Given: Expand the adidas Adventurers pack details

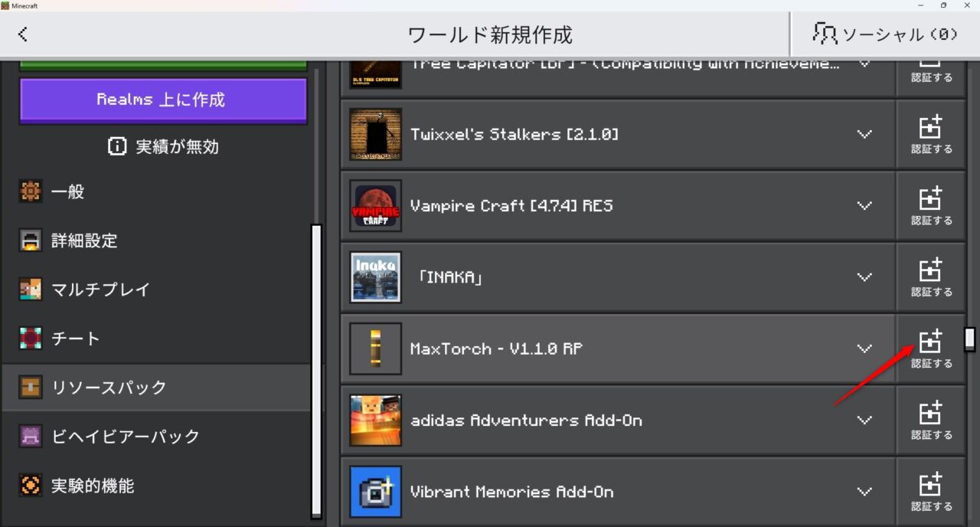Looking at the screenshot, I should tap(864, 421).
